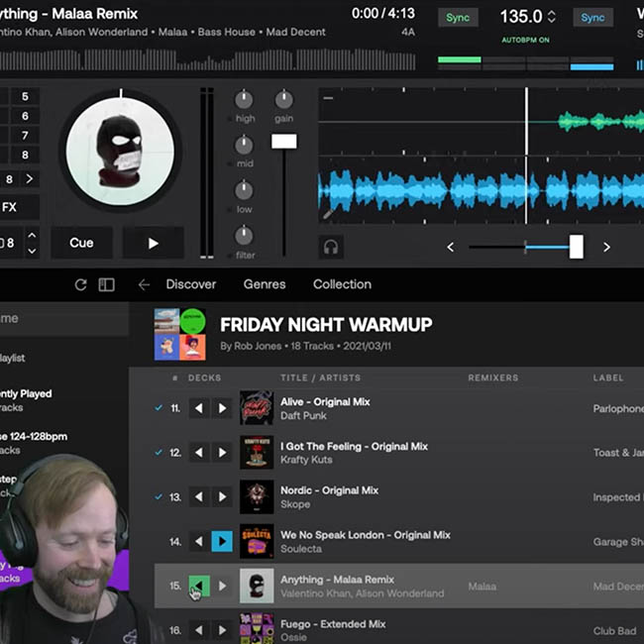Select hot cue pad 6

[25, 116]
